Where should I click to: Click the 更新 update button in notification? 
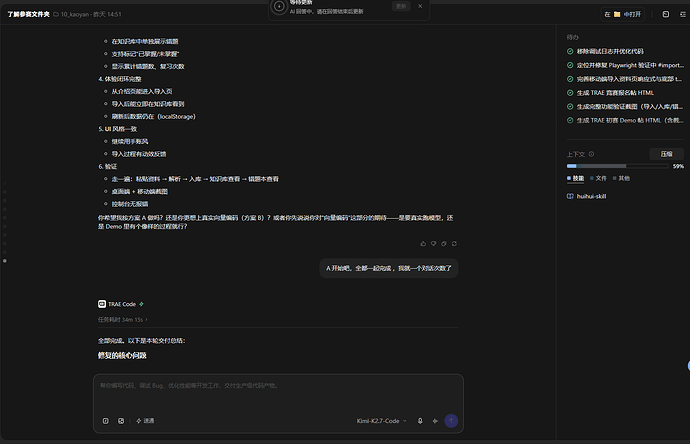(401, 6)
